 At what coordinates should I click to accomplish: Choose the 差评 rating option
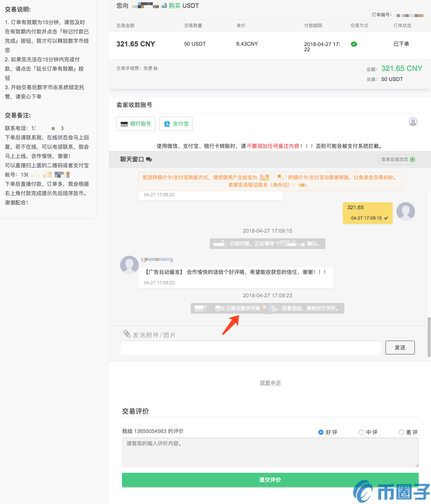coord(401,432)
